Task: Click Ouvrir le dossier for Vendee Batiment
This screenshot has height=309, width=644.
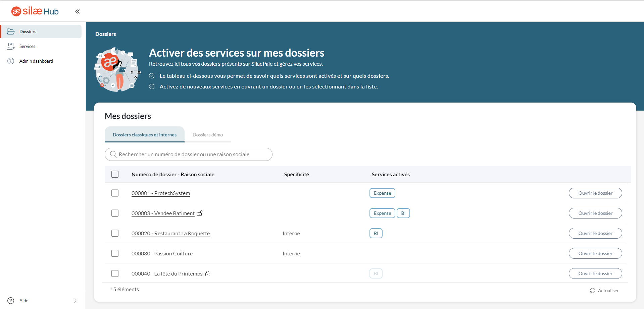Action: tap(595, 213)
